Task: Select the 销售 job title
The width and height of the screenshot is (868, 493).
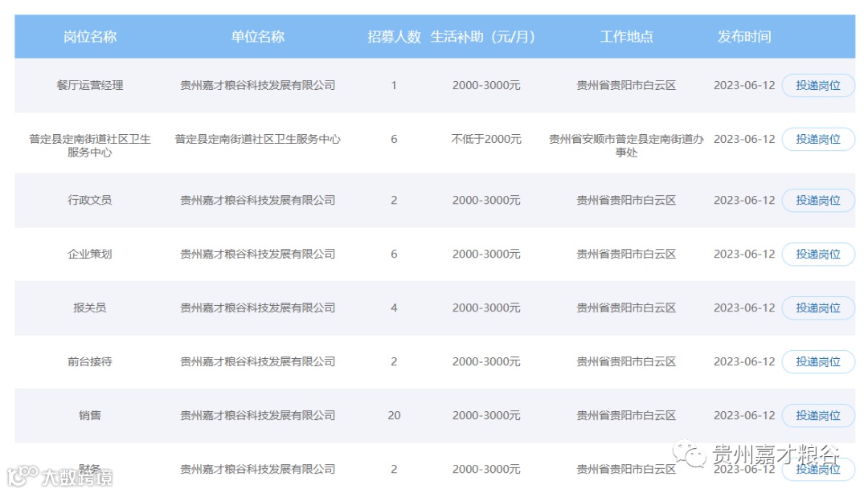Action: 90,415
